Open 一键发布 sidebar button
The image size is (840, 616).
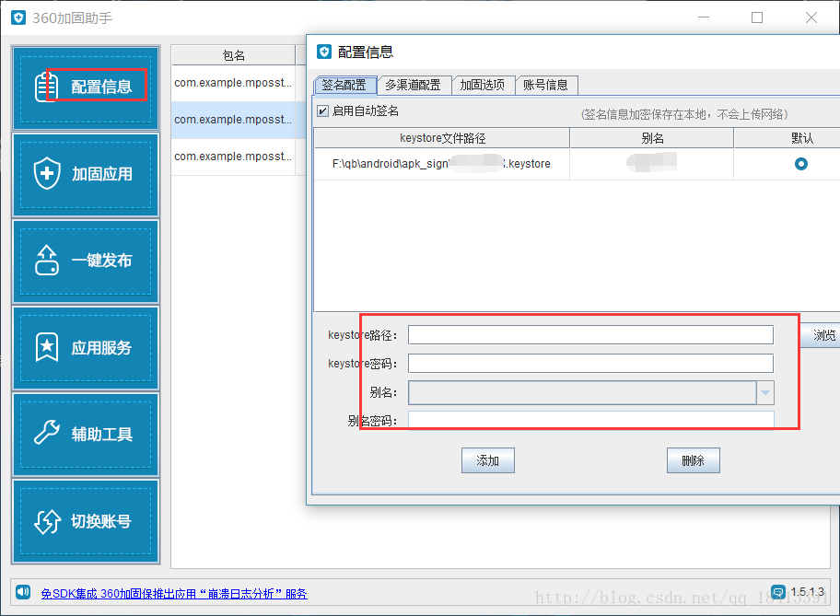click(86, 262)
